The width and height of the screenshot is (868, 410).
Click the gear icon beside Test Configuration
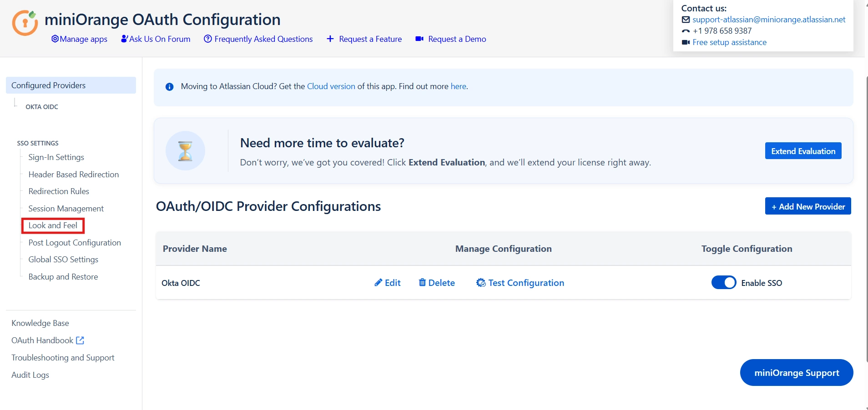[x=481, y=283]
